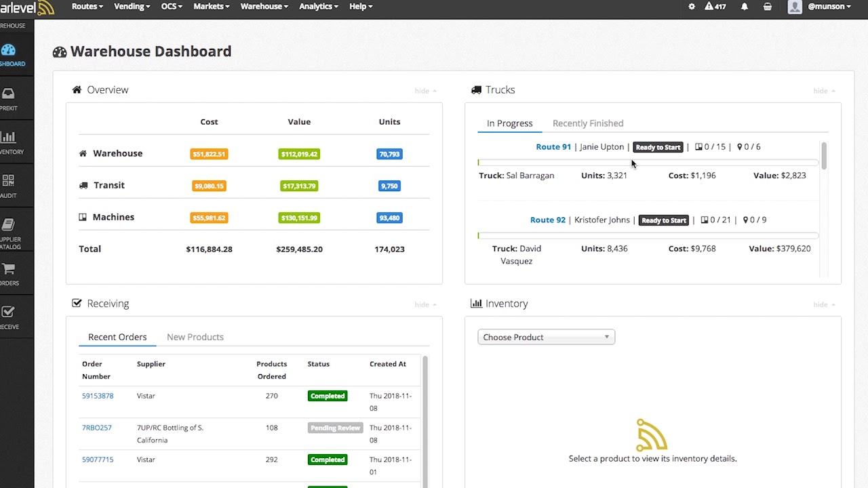Image resolution: width=868 pixels, height=488 pixels.
Task: Click Warehouse units badge 70,793
Action: (389, 154)
